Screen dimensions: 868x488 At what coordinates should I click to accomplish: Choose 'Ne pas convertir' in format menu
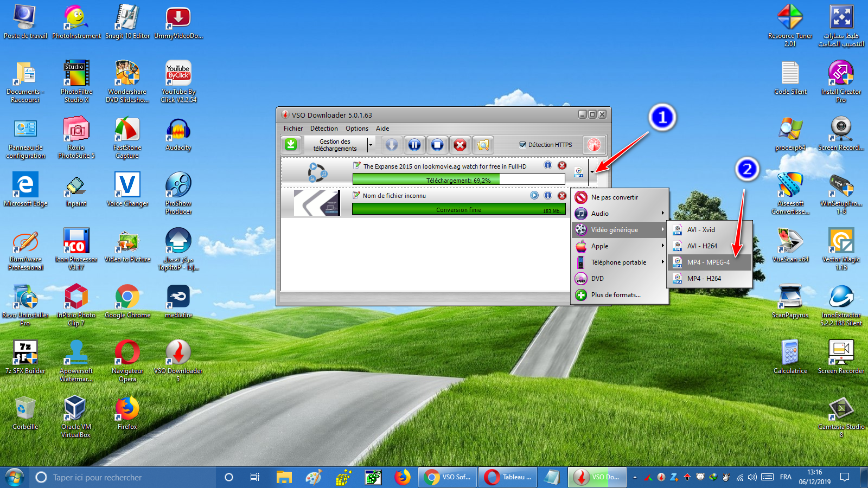pyautogui.click(x=620, y=197)
